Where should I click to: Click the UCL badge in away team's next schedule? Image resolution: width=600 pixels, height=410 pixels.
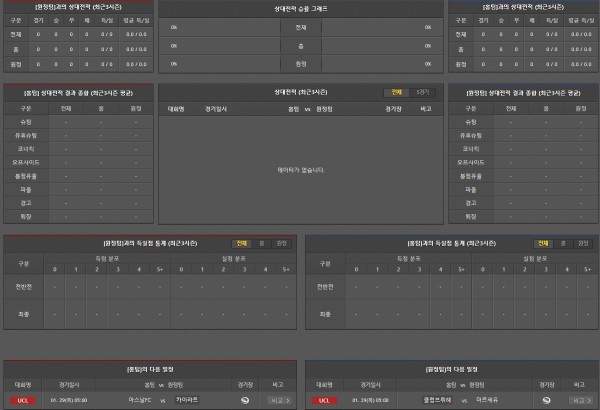click(x=323, y=400)
